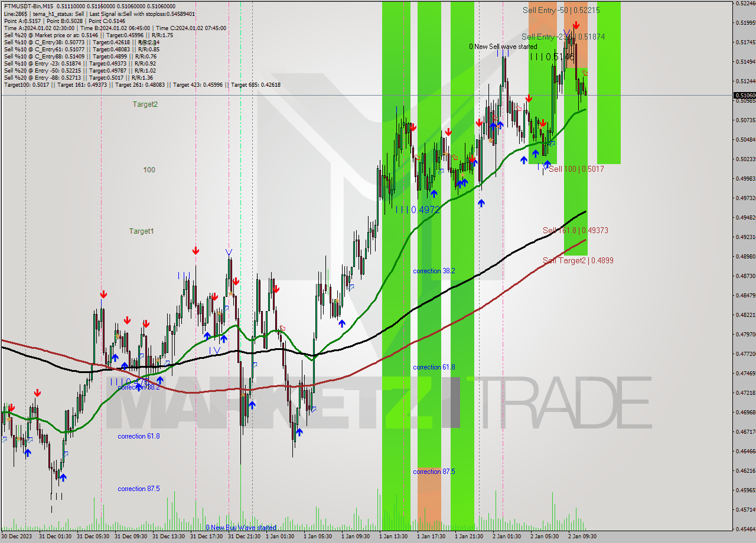Image resolution: width=756 pixels, height=543 pixels.
Task: Click the 0.5023 price scale tick
Action: point(745,159)
